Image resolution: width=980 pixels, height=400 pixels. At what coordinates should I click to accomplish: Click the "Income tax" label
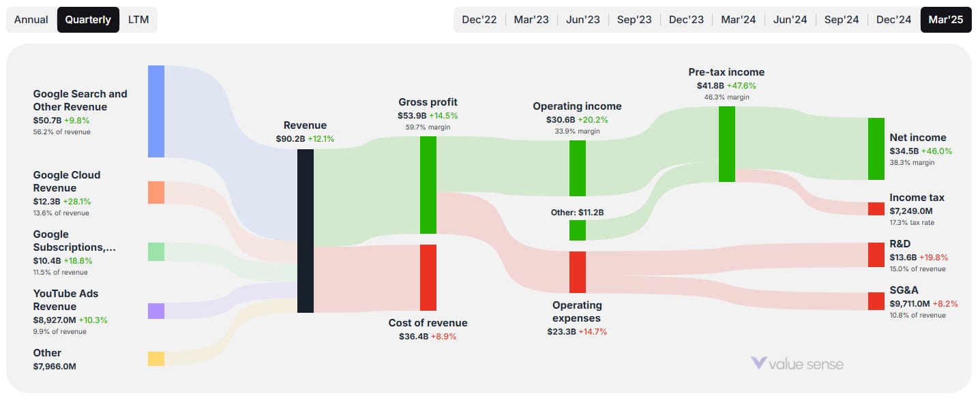click(x=917, y=198)
